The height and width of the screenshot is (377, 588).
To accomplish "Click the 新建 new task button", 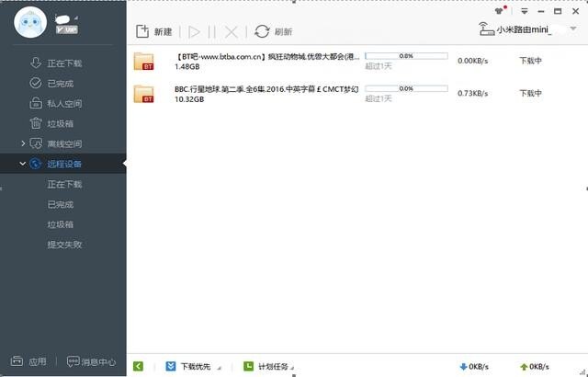I will (153, 31).
